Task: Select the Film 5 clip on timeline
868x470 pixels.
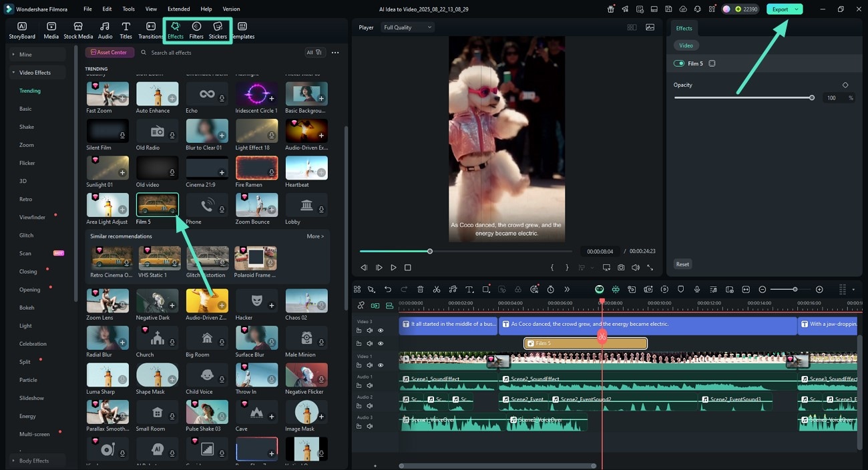Action: click(585, 343)
